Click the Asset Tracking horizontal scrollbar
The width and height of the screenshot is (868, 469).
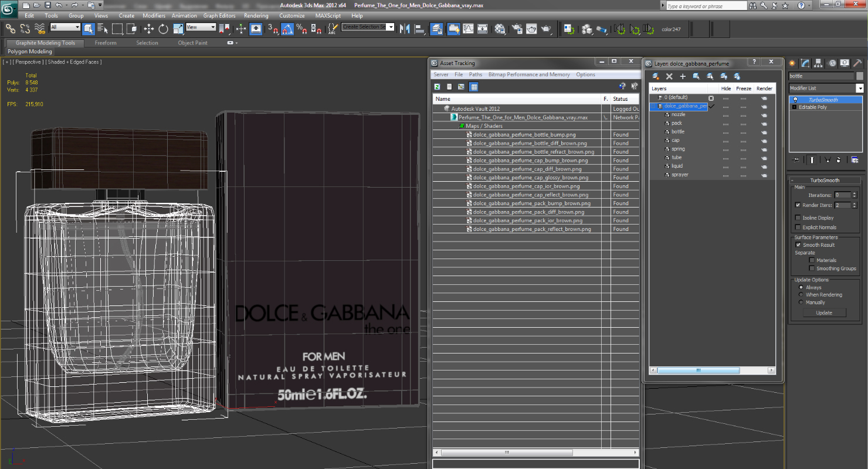pyautogui.click(x=507, y=453)
